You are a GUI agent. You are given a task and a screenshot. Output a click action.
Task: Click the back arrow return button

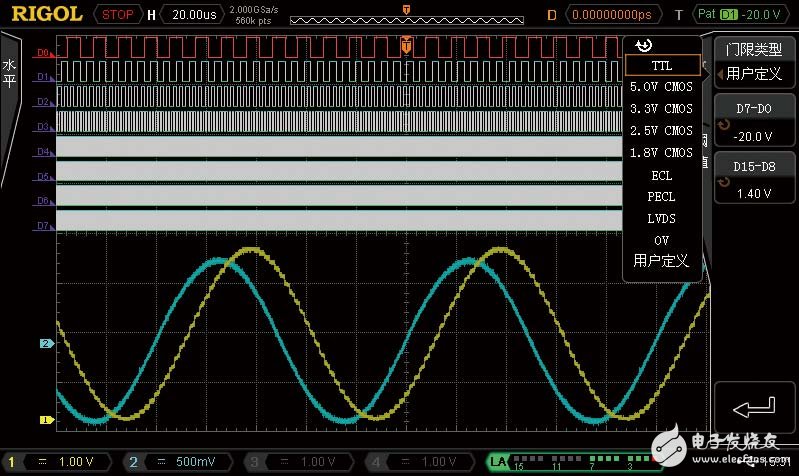click(754, 408)
